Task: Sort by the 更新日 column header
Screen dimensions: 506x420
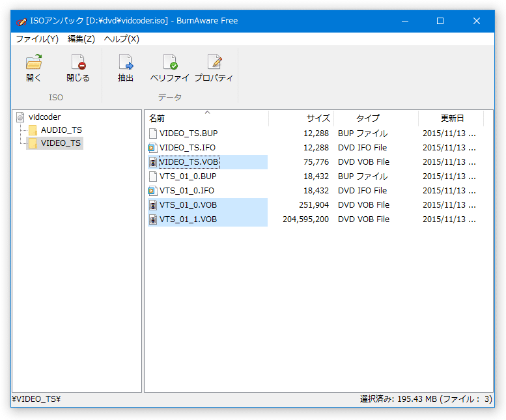Action: [x=451, y=118]
